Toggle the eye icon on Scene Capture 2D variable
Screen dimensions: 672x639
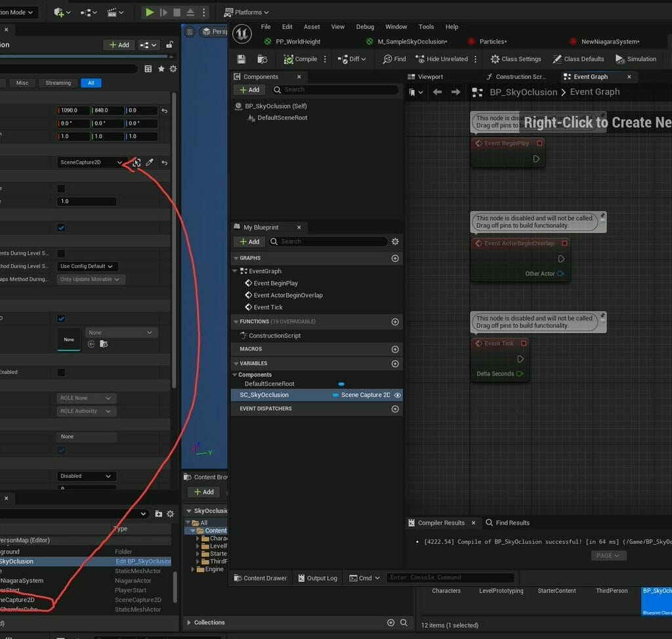pyautogui.click(x=398, y=395)
